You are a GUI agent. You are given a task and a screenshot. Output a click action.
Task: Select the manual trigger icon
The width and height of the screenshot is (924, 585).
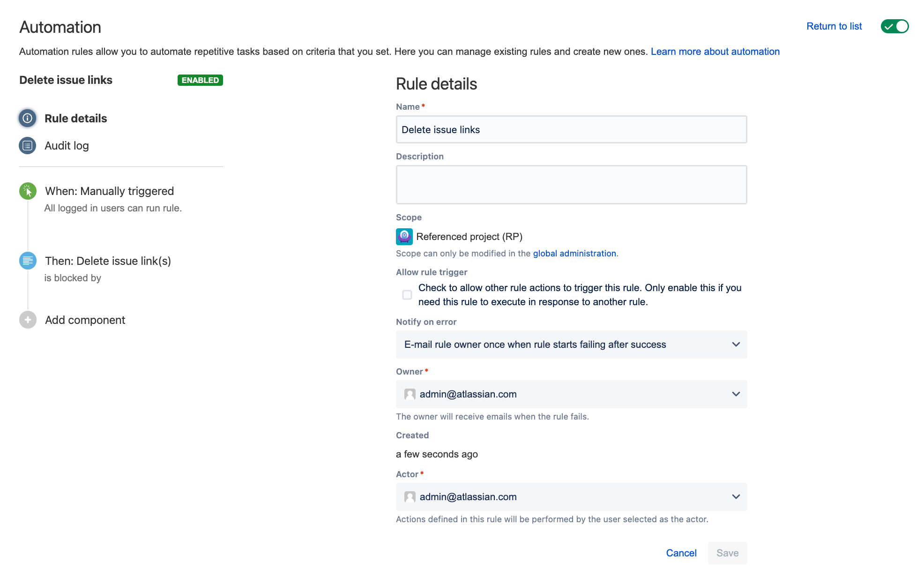[27, 191]
